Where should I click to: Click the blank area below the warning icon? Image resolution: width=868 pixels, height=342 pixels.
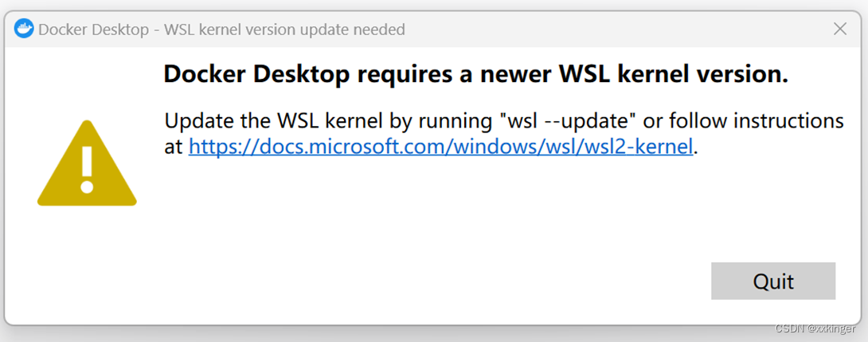[x=87, y=261]
